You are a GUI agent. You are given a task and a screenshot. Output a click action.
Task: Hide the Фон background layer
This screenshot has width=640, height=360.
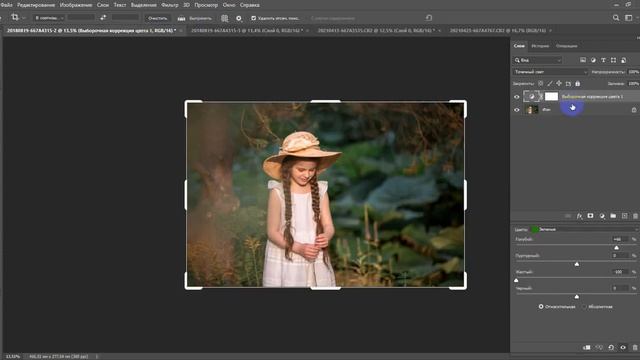pos(517,109)
